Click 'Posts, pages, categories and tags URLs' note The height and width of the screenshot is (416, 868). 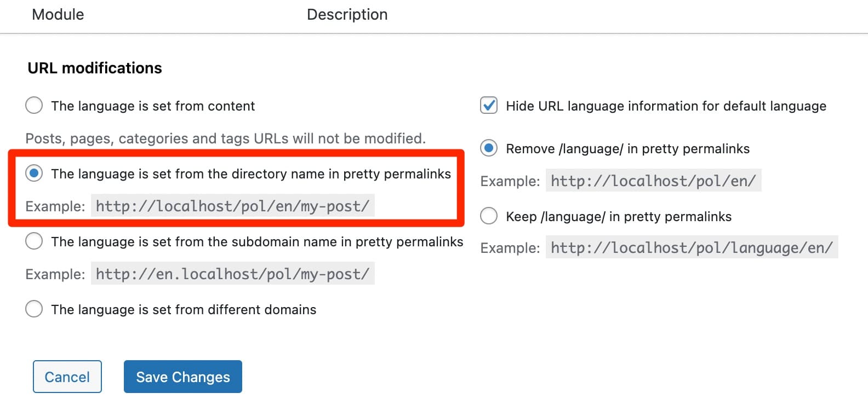pos(226,138)
